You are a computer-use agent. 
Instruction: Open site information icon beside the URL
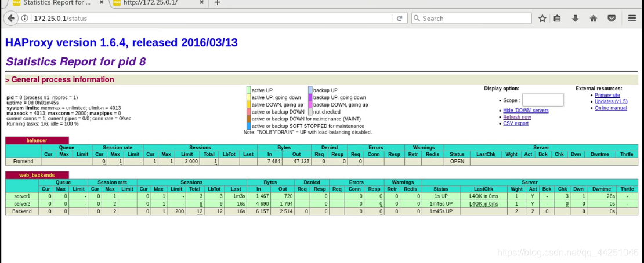(x=25, y=19)
